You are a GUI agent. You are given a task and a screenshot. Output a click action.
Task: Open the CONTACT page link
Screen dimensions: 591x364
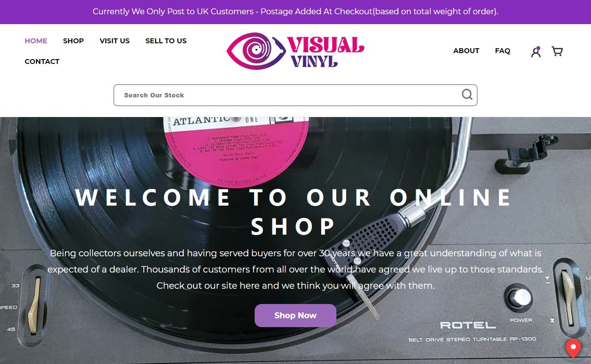[42, 61]
